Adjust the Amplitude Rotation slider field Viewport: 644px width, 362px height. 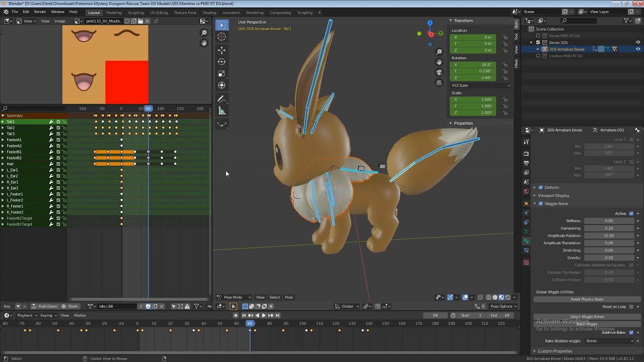[609, 235]
